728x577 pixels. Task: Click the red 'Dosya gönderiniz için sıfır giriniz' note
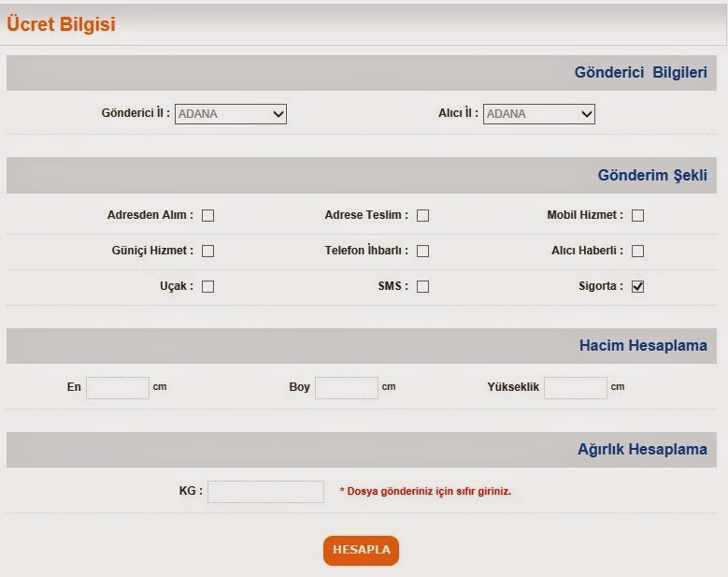pos(425,492)
